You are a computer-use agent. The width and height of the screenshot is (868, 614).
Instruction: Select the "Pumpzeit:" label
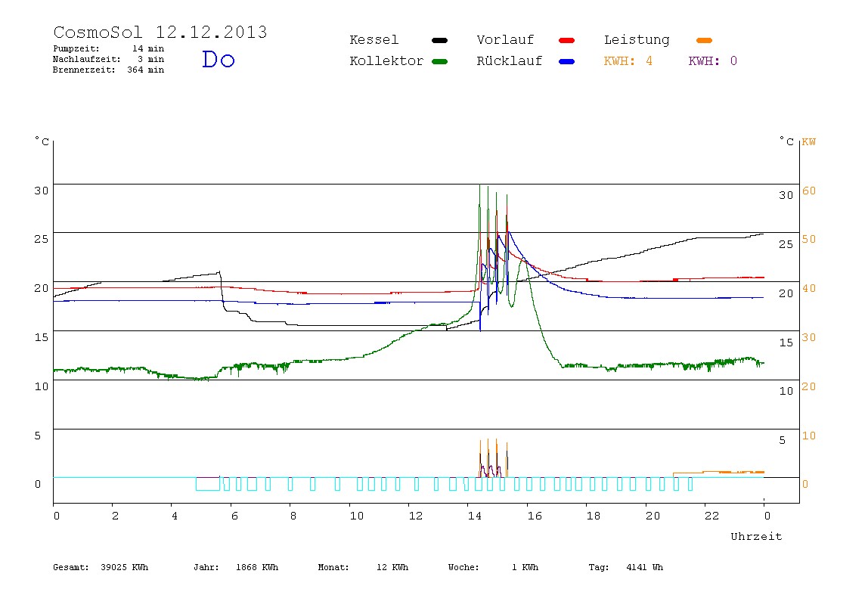[76, 48]
